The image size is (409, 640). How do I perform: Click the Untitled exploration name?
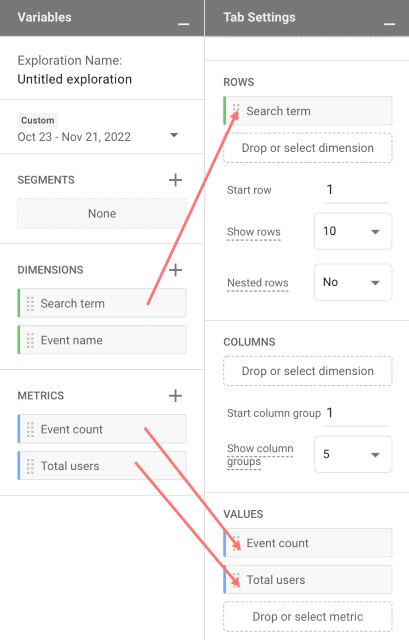click(75, 79)
